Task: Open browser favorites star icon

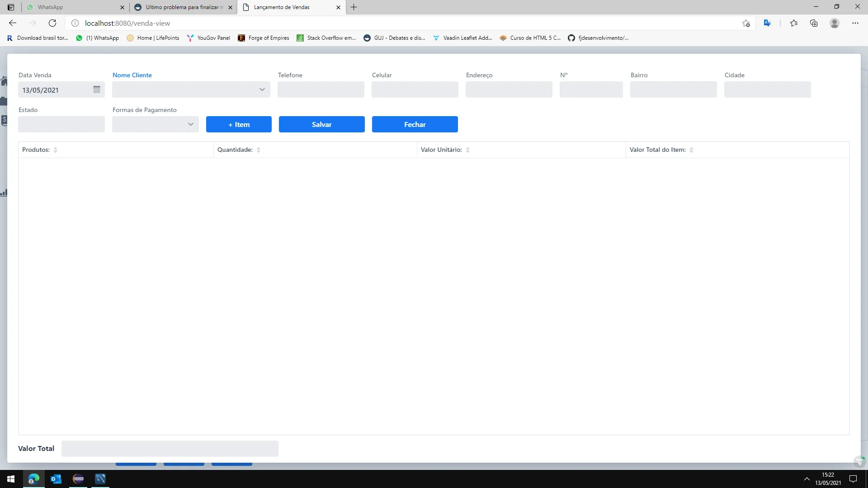Action: click(793, 23)
